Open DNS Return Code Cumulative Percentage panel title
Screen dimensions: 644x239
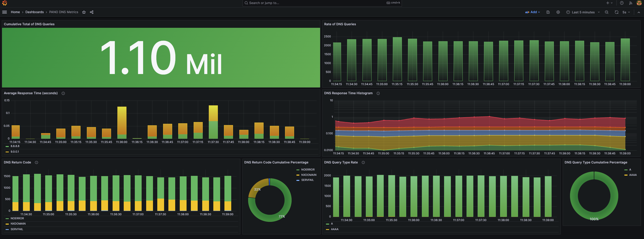(276, 162)
